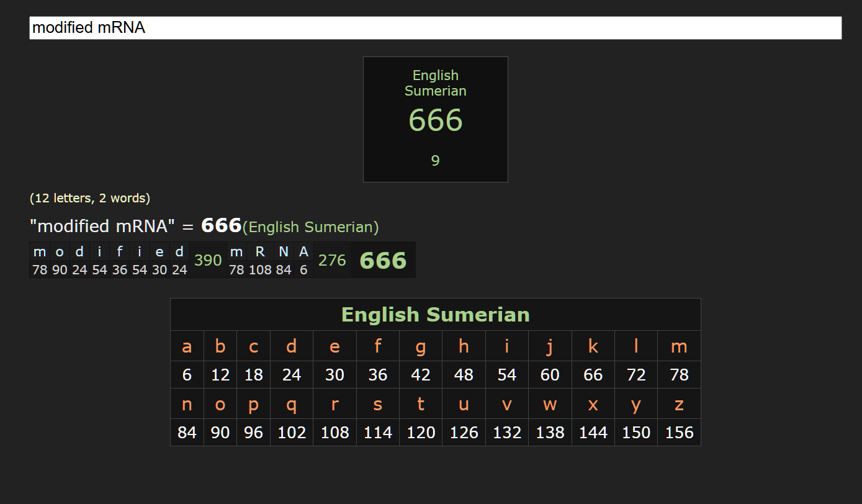The height and width of the screenshot is (504, 862).
Task: Click the capital "A" in the mRNA breakdown
Action: click(x=303, y=252)
